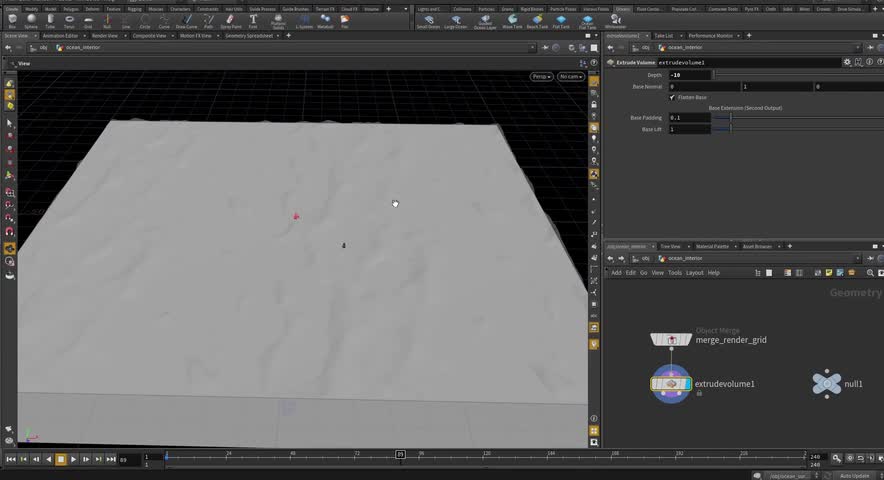
Task: Toggle the Flatten Base checkbox
Action: click(672, 98)
